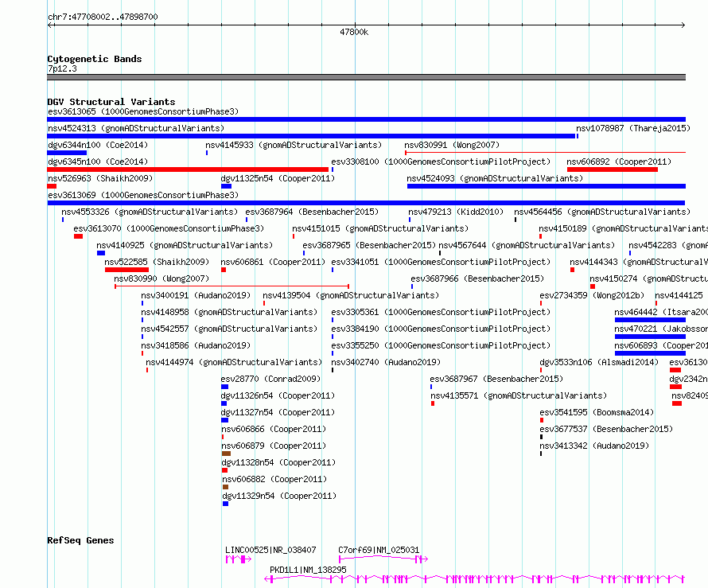Select the nsv606892 Cooper2011 red bar

tap(613, 169)
